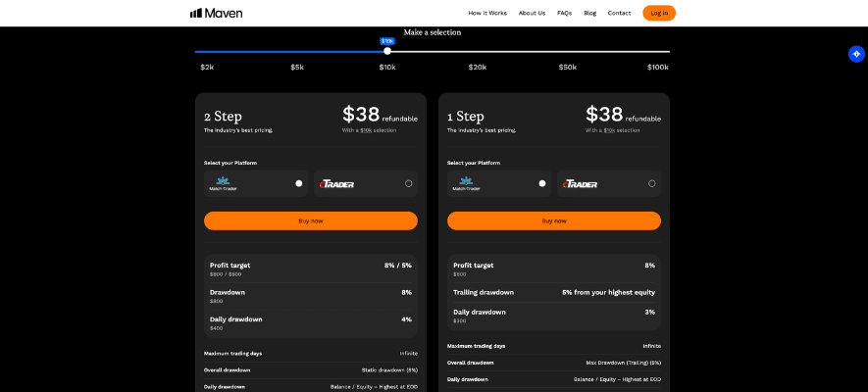
Task: Click 'Select your Platform' in 1 Step card
Action: 474,163
